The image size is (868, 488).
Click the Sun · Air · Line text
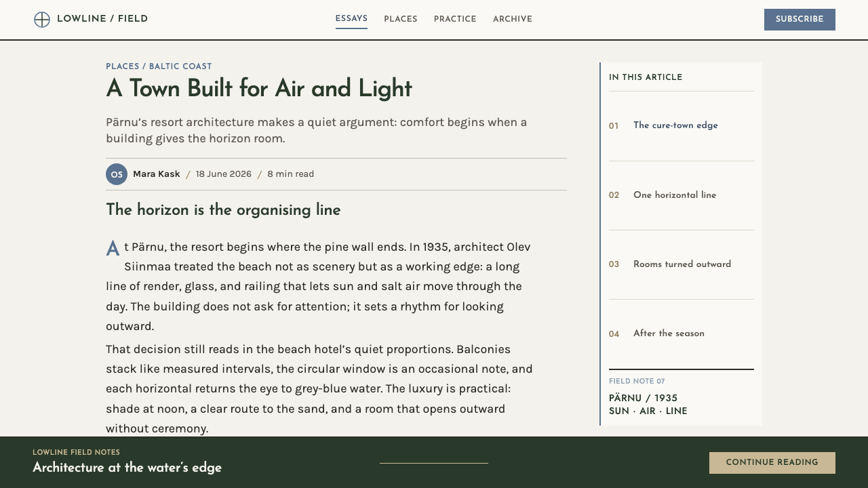point(648,411)
